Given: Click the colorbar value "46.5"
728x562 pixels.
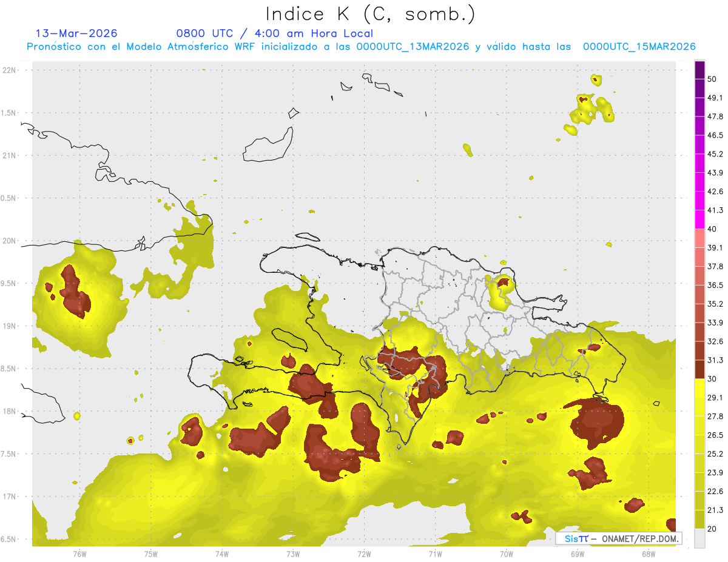Looking at the screenshot, I should point(715,135).
